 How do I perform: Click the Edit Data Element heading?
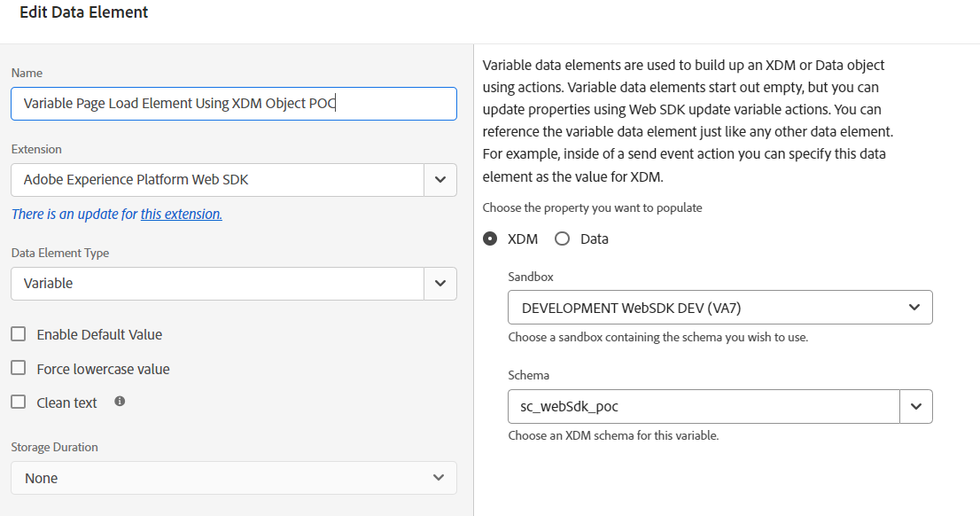pos(84,12)
